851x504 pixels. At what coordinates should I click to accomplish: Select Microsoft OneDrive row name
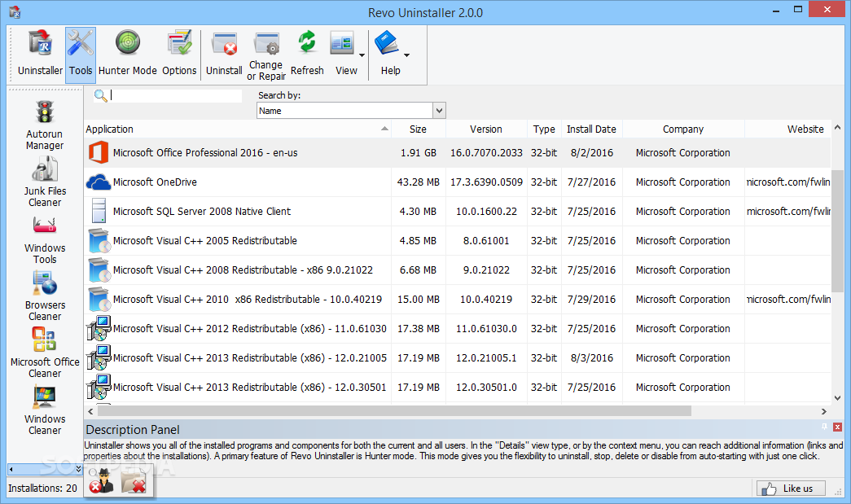point(155,182)
